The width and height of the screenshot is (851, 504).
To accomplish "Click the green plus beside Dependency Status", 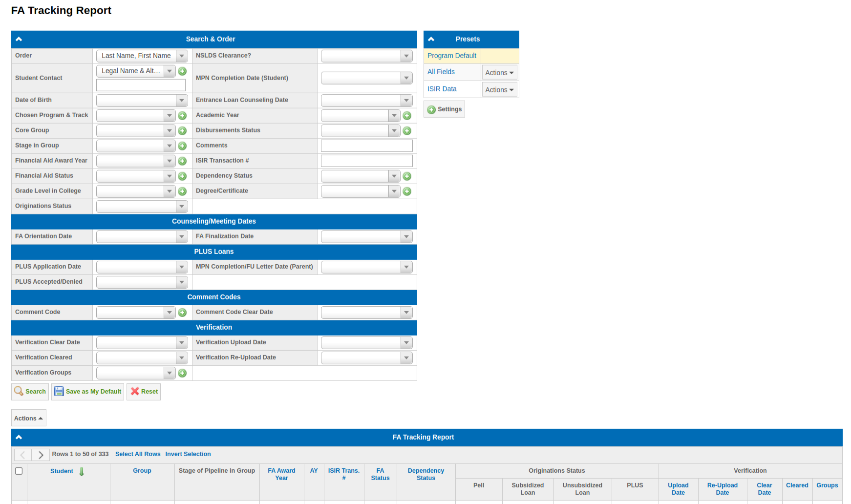I will point(407,176).
